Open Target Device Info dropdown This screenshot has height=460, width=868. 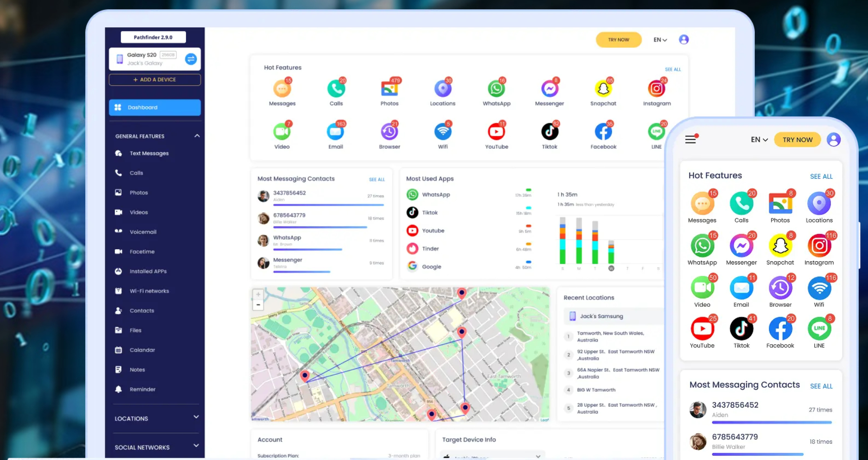491,456
